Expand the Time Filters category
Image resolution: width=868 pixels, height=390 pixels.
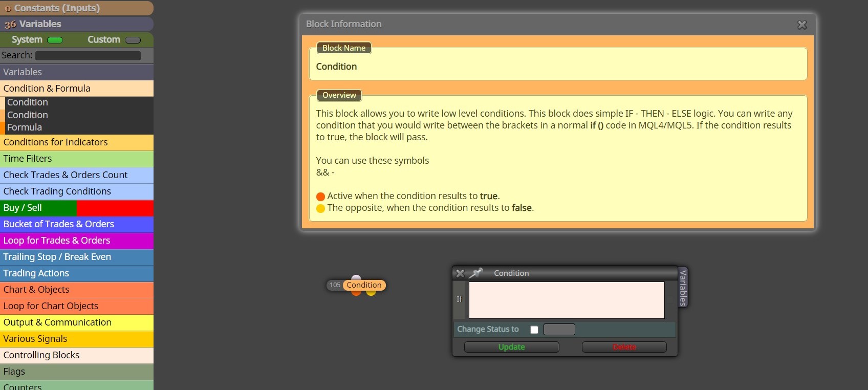77,159
